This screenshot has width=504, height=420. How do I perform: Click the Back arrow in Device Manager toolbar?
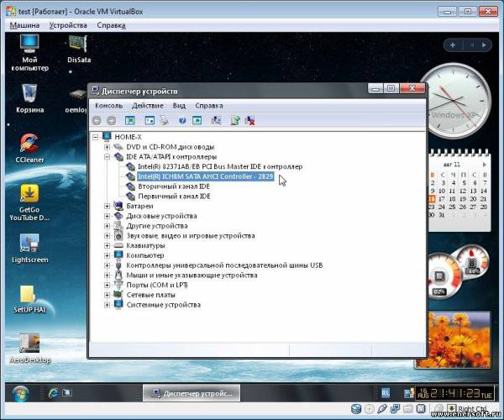(97, 120)
